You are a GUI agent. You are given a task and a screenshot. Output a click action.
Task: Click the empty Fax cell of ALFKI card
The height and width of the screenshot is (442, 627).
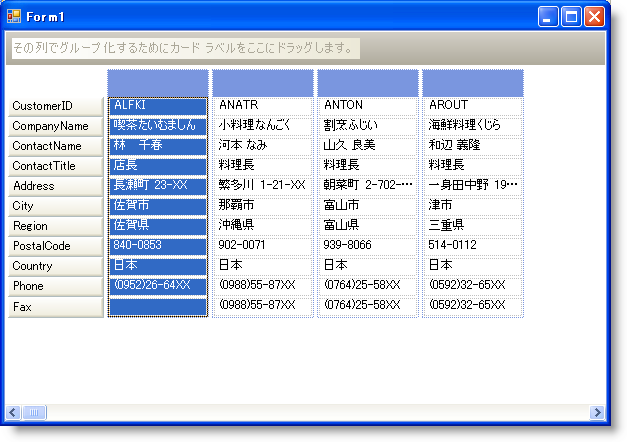[x=158, y=307]
